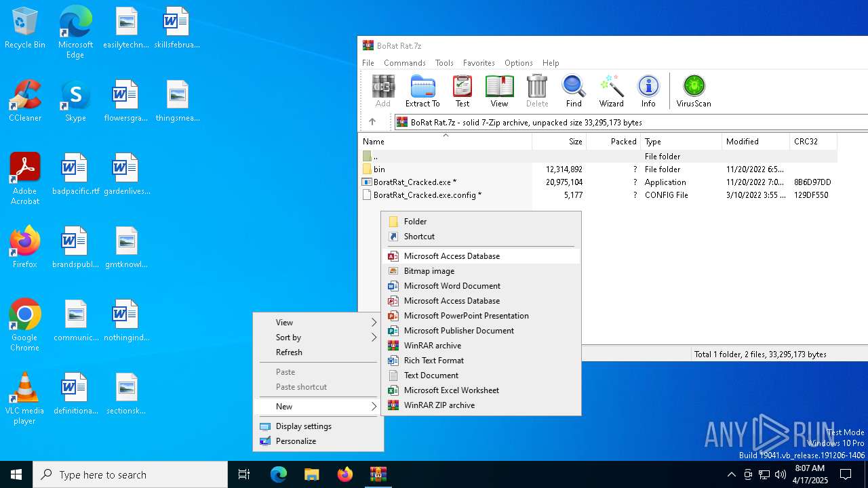The image size is (868, 488).
Task: Open File Explorer from the taskbar
Action: point(311,474)
